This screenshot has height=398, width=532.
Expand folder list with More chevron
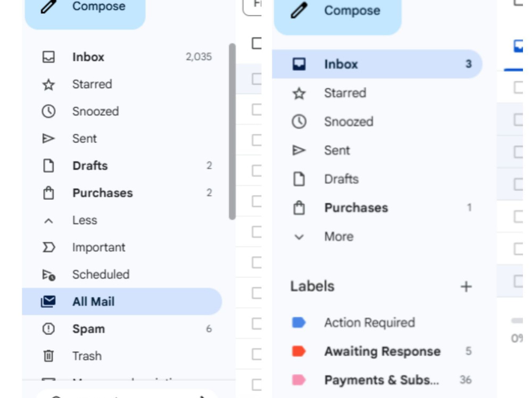(299, 237)
